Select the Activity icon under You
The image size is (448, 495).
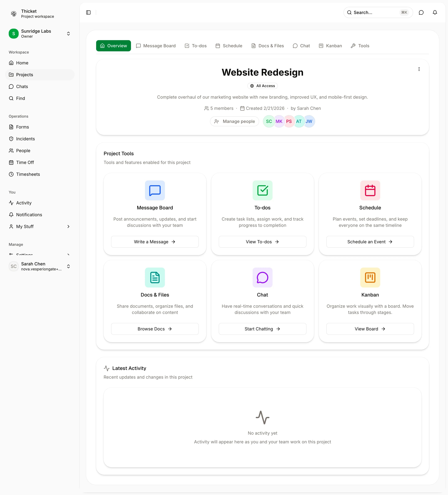(x=11, y=203)
